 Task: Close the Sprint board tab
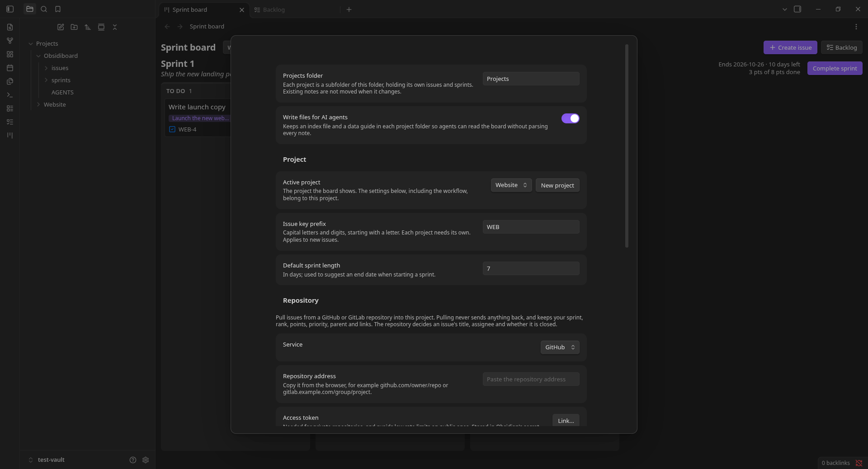tap(242, 9)
